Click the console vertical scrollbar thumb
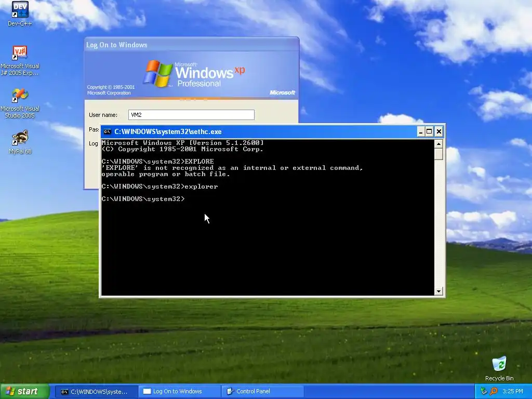The image size is (532, 399). point(438,154)
